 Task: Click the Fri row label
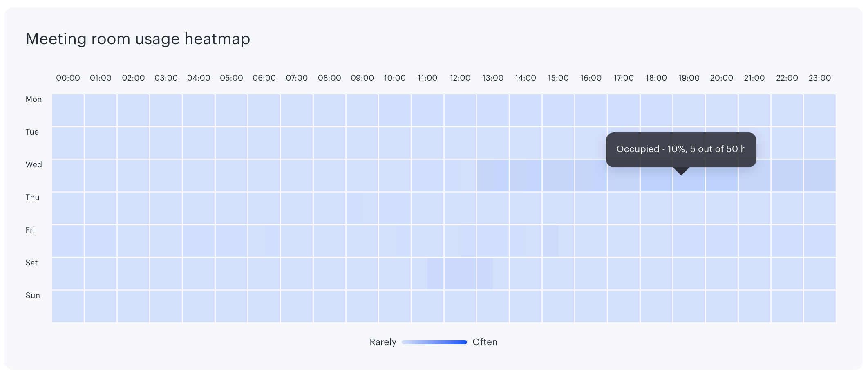tap(30, 230)
